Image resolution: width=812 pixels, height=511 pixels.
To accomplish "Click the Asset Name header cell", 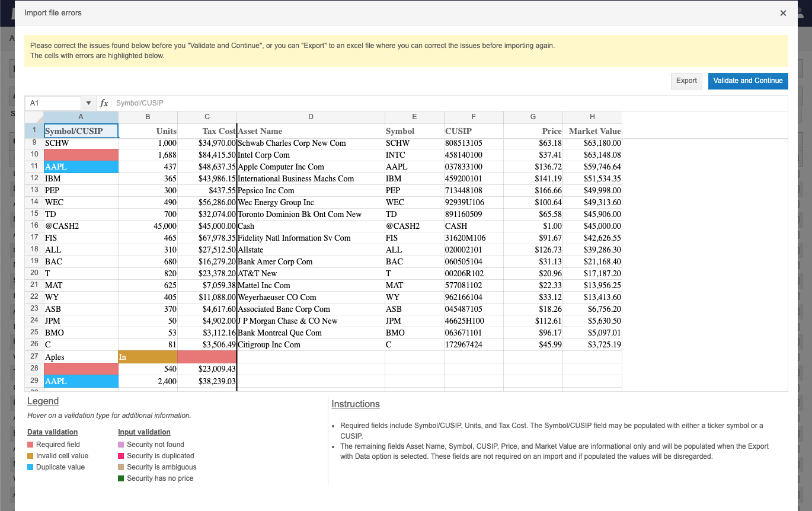I will (311, 131).
